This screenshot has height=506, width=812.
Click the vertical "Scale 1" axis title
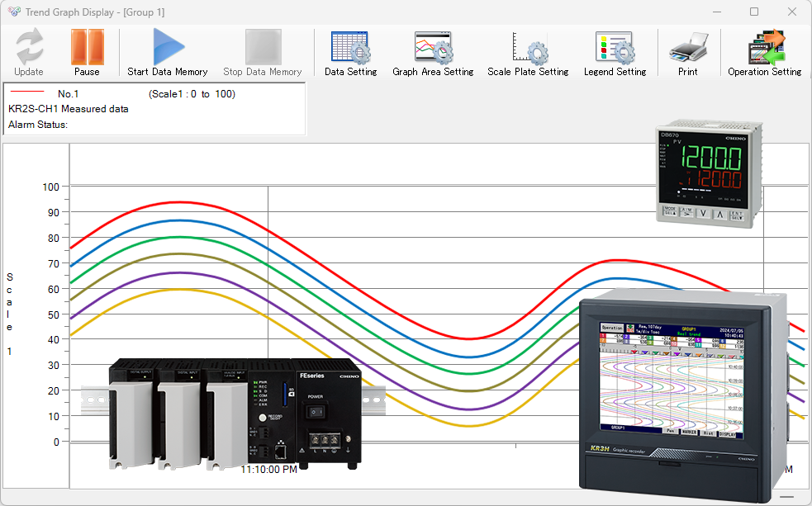tap(9, 314)
